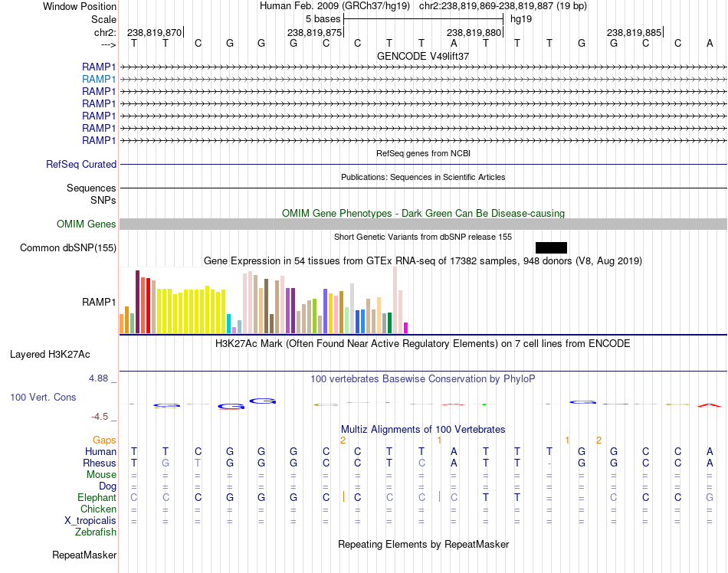
Task: Open Repeating Elements by RepeatMasker title
Action: 423,544
